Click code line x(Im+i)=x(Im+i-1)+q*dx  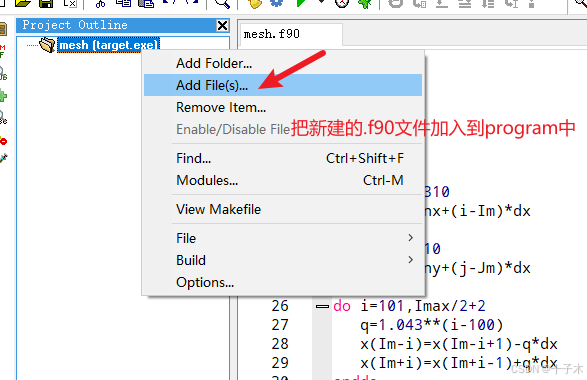click(x=459, y=363)
